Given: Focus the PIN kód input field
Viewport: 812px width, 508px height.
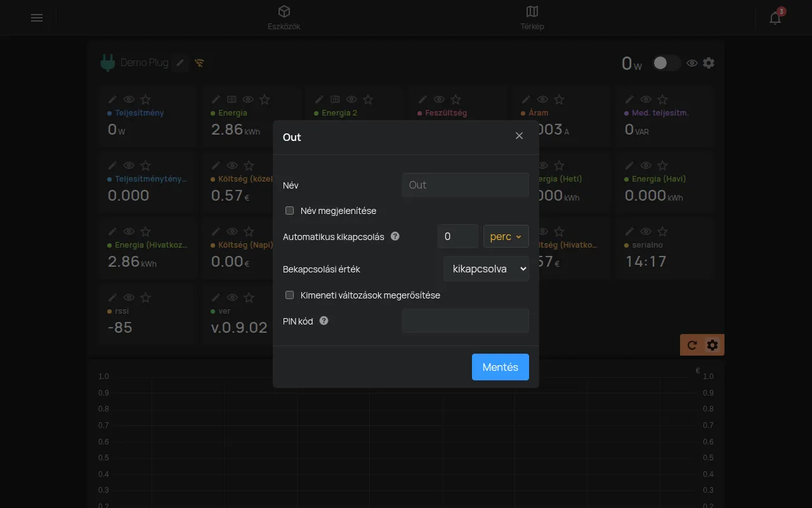Looking at the screenshot, I should tap(466, 321).
